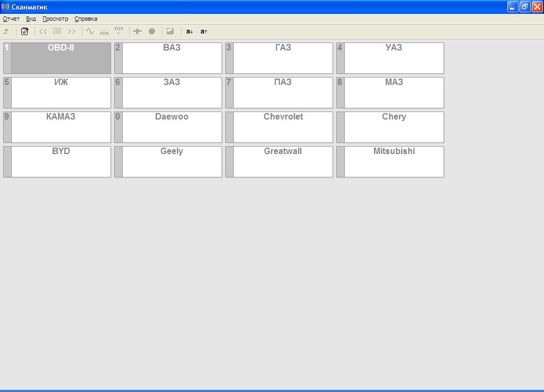Open the Просмотр menu
The height and width of the screenshot is (392, 544).
pos(55,19)
